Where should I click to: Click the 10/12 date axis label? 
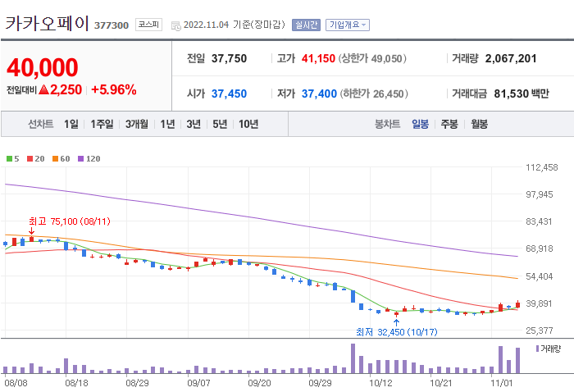click(380, 383)
